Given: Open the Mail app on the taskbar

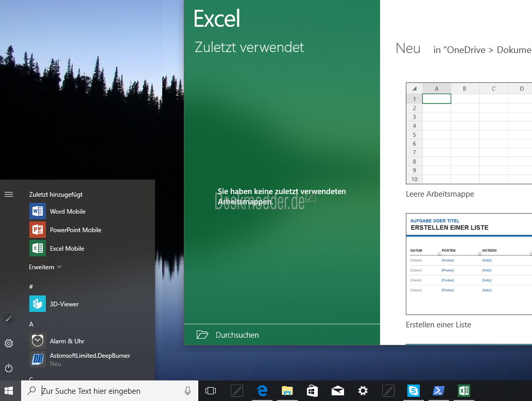Looking at the screenshot, I should (338, 391).
